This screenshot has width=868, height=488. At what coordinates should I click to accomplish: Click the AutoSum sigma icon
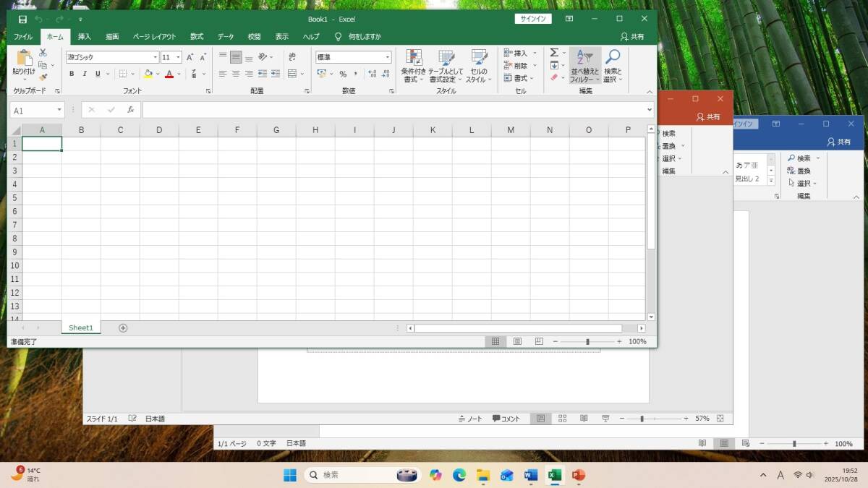[x=554, y=53]
